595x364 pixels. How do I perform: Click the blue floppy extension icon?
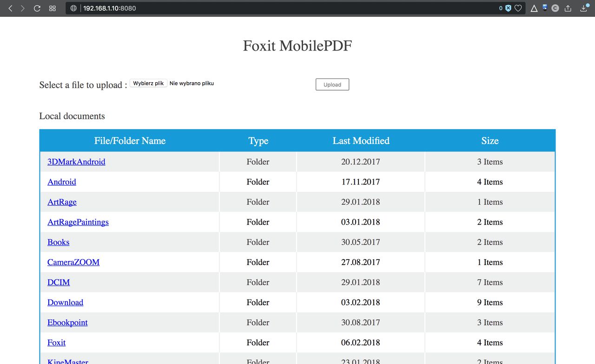[545, 8]
